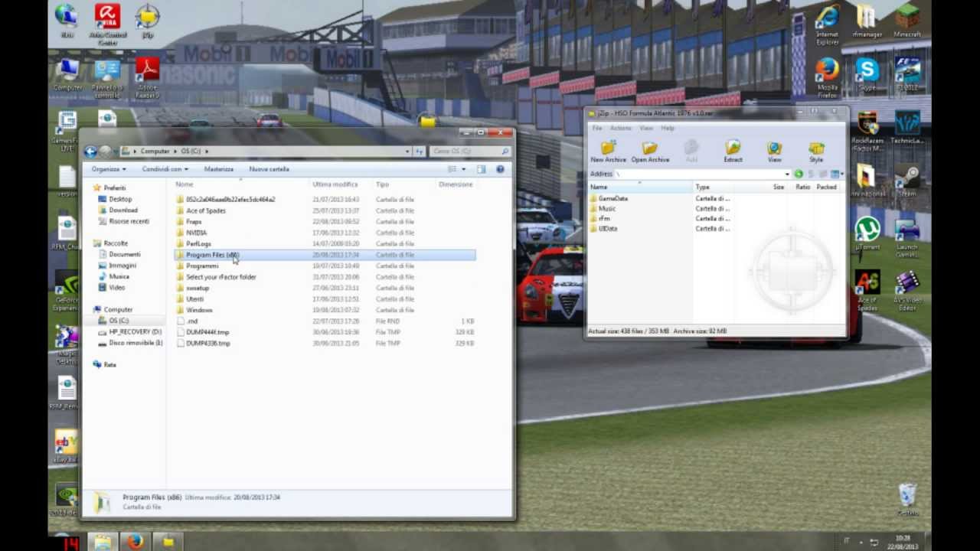Open Internet Explorer desktop icon

pos(827,25)
